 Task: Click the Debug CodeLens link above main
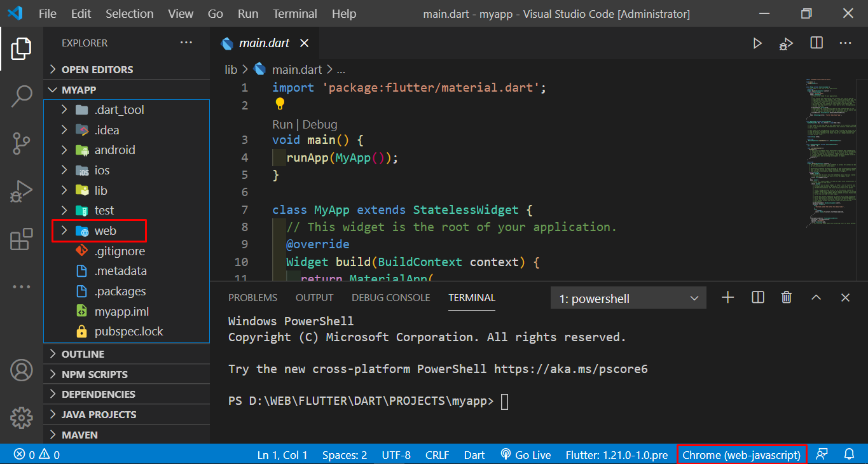click(320, 124)
